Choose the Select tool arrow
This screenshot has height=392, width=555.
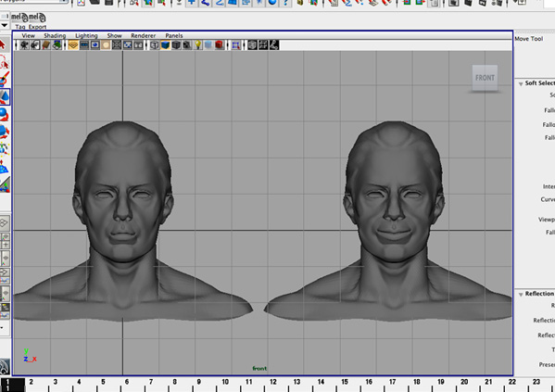click(4, 45)
